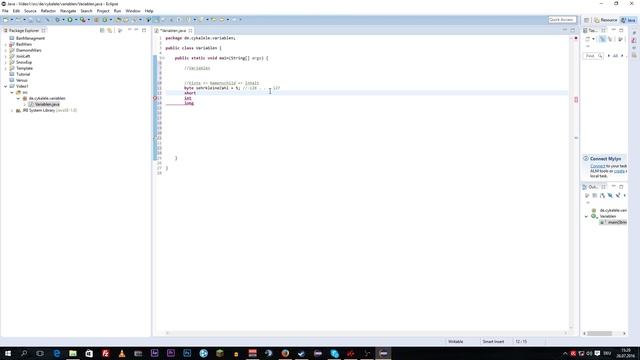Select the Versus project
640x360 pixels.
coord(22,80)
